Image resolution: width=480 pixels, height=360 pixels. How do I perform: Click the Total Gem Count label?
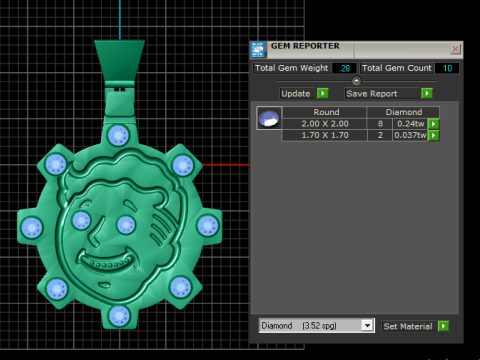(397, 68)
